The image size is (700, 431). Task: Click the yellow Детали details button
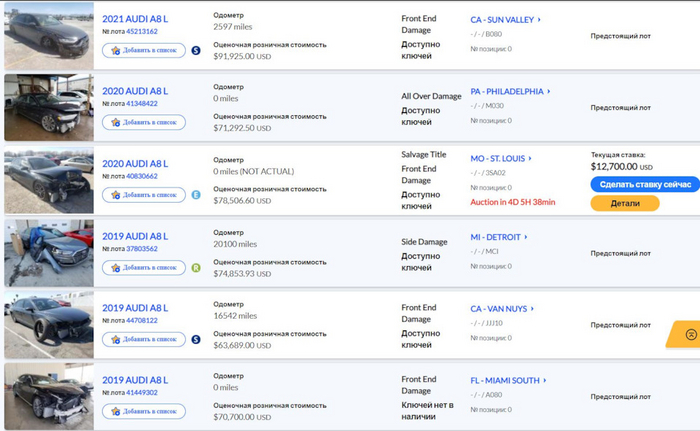(x=624, y=203)
